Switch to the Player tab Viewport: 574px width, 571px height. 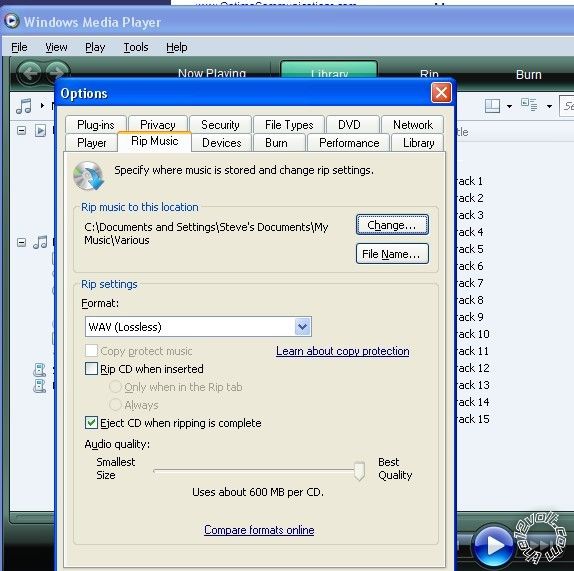(x=92, y=143)
